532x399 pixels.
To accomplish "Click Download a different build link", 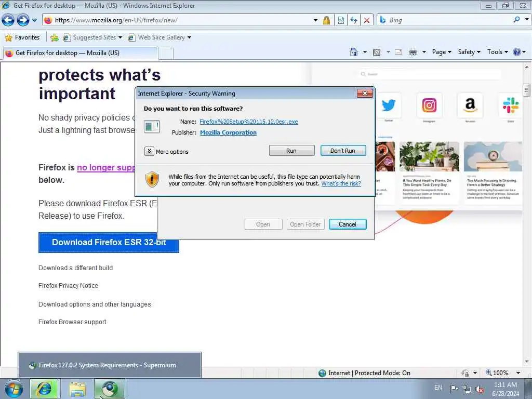I will pos(75,268).
